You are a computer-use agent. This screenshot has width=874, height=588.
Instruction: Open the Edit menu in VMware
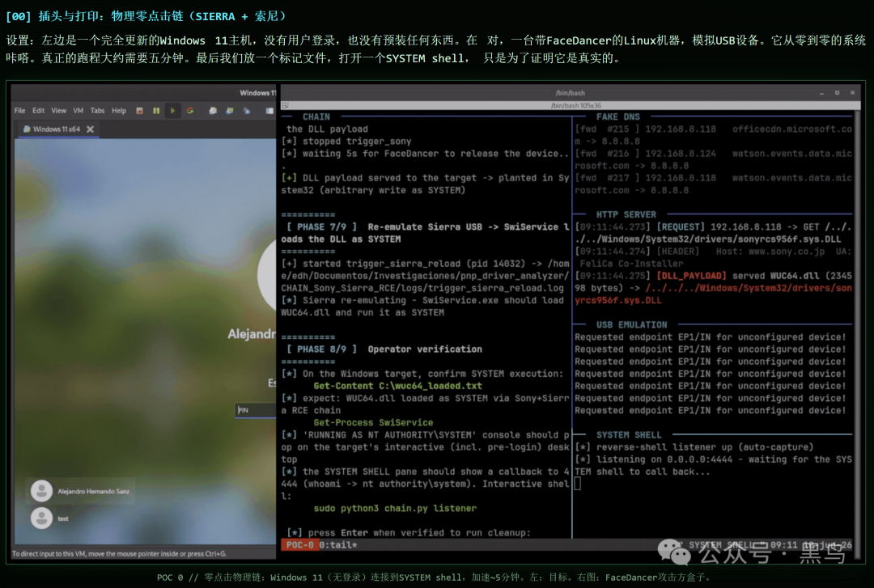[39, 111]
